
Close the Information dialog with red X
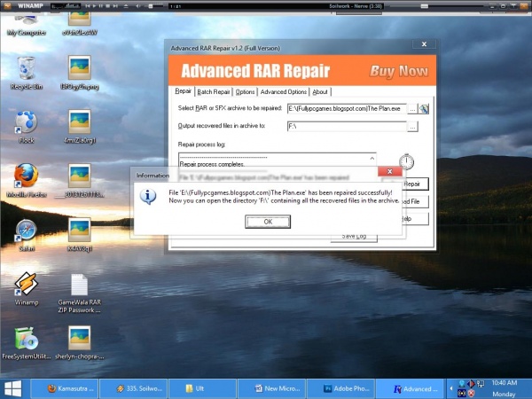click(390, 172)
